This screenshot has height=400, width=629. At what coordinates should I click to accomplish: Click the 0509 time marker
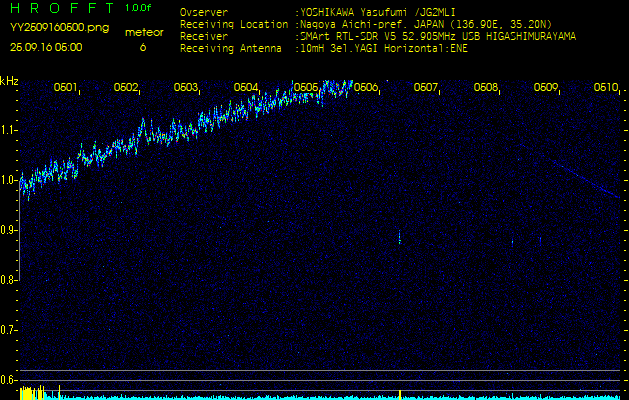546,88
